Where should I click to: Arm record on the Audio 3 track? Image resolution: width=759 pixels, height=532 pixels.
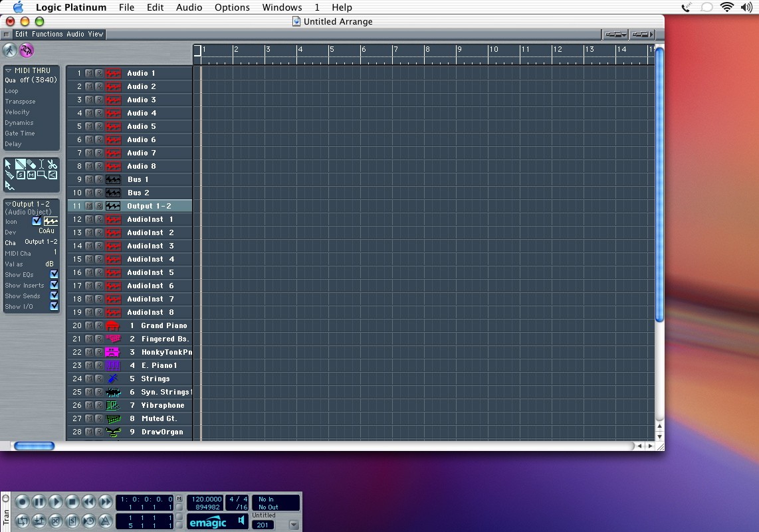click(x=99, y=100)
